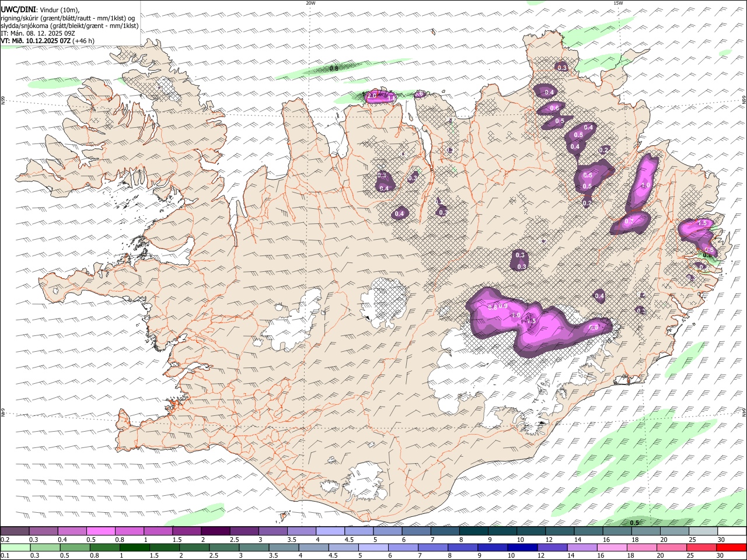This screenshot has height=560, width=747.
Task: Click the 20W longitude label at top
Action: tap(310, 3)
